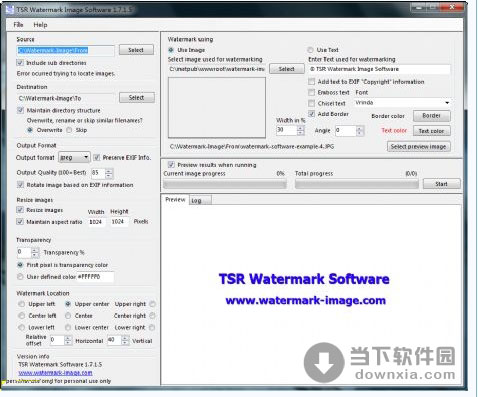The width and height of the screenshot is (479, 397).
Task: Click the watermark image preview box
Action: point(217,107)
